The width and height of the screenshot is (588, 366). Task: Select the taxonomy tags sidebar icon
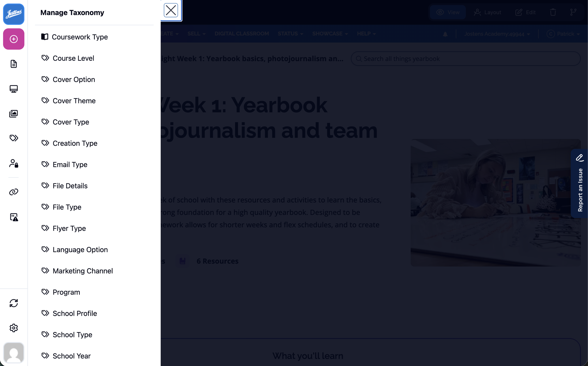(14, 138)
